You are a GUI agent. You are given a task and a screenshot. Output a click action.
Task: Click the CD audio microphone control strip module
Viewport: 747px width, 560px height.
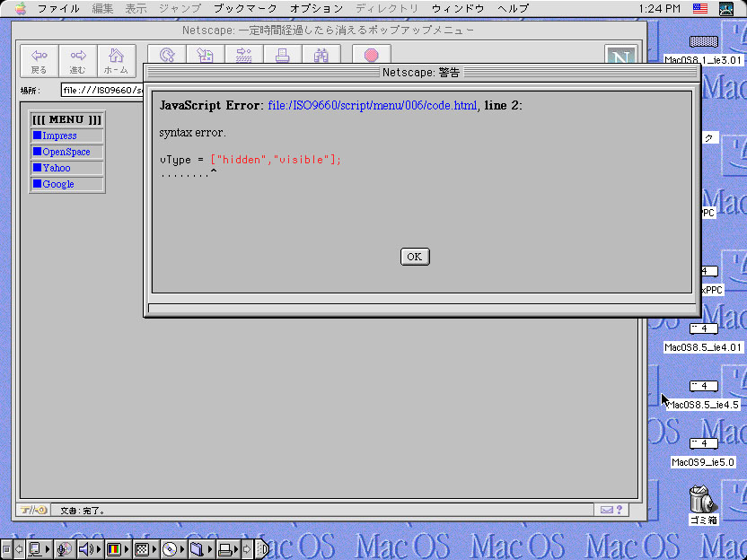(65, 549)
